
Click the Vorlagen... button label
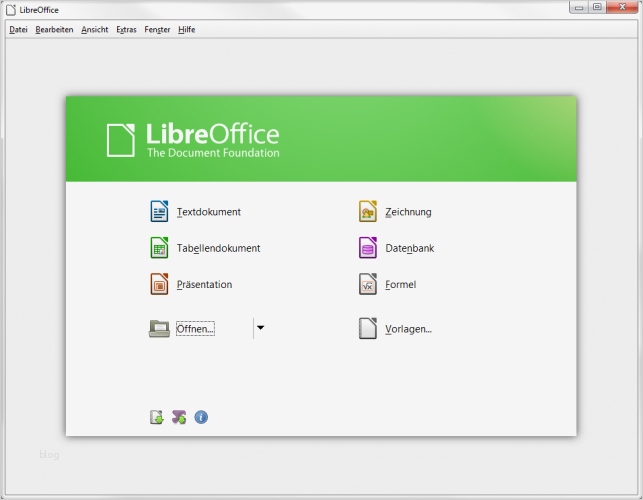pos(408,329)
